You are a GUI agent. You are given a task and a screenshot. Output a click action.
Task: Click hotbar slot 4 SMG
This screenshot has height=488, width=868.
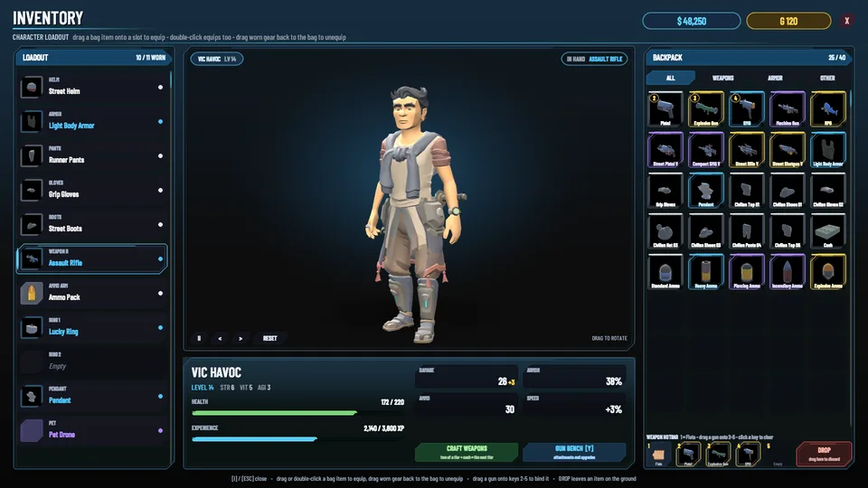coord(748,455)
